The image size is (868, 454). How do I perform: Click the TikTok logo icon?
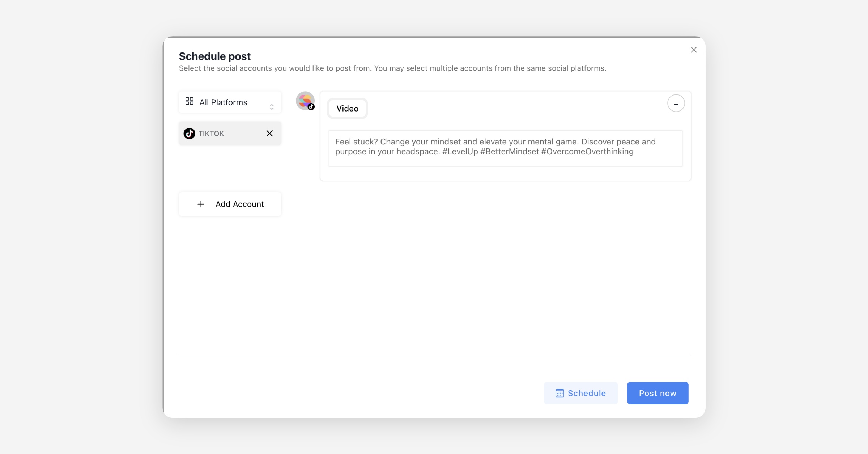(189, 134)
